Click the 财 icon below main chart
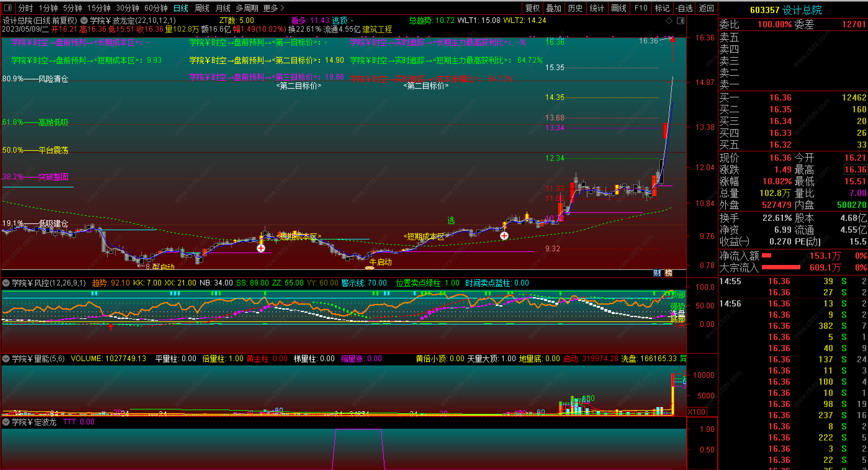Image resolution: width=868 pixels, height=470 pixels. (x=657, y=273)
